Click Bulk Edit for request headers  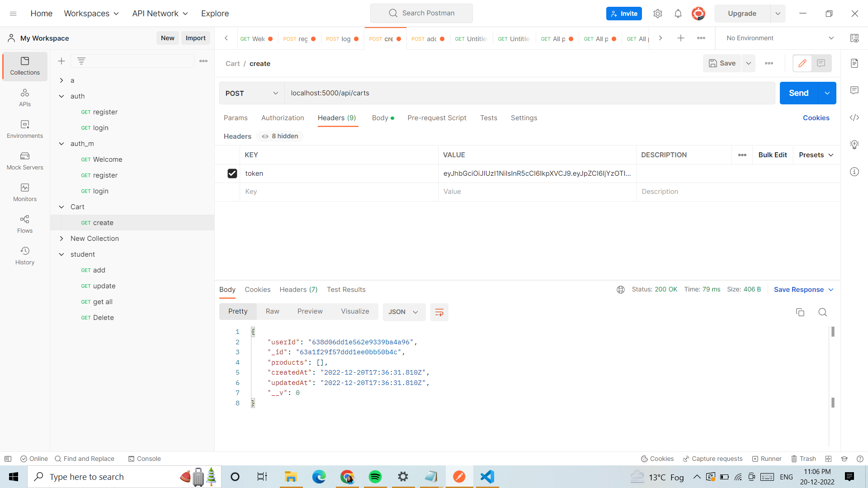[x=773, y=155]
